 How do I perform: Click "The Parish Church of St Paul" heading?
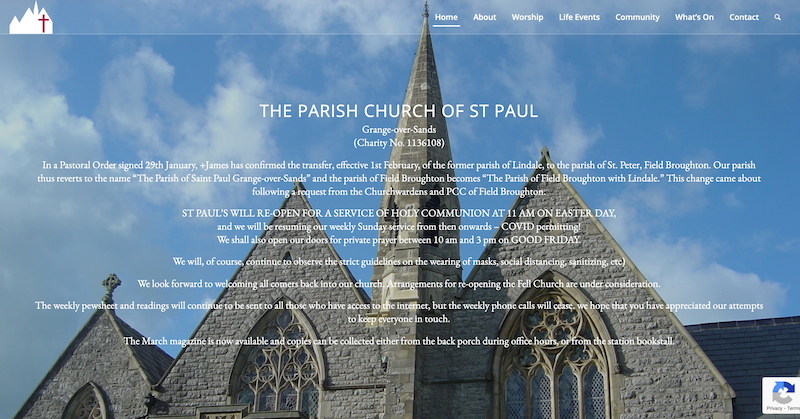[399, 110]
